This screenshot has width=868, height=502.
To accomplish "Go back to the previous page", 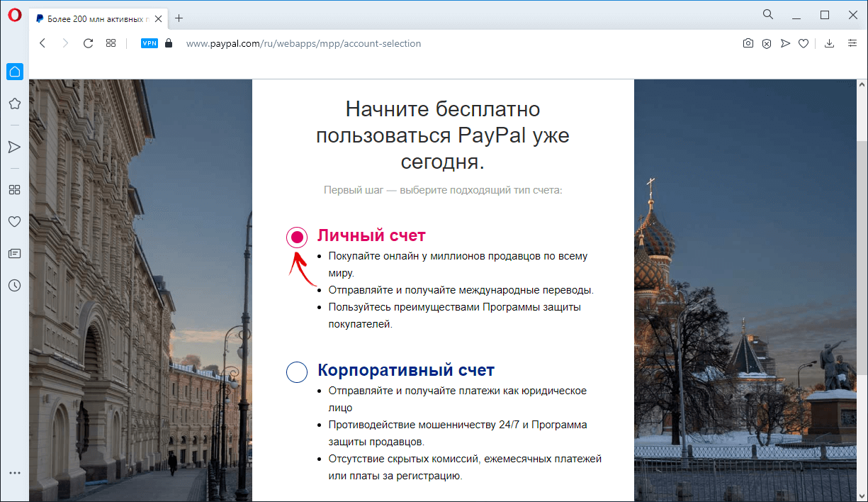I will 43,43.
